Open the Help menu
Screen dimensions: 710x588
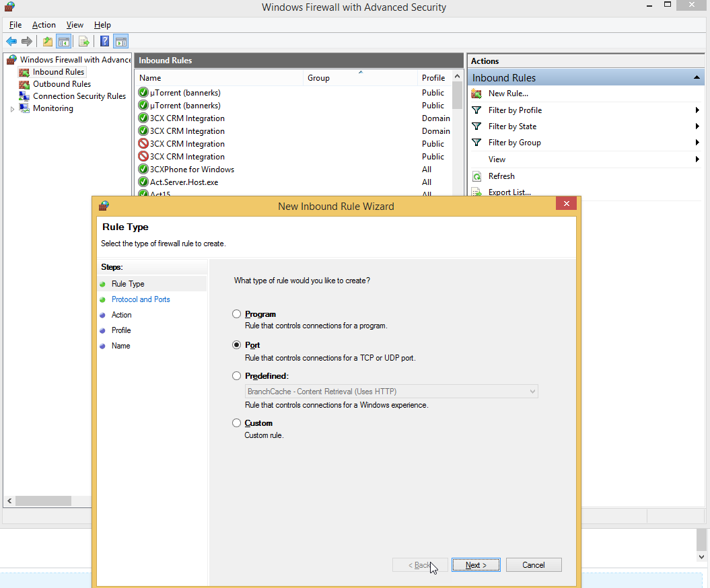(102, 25)
